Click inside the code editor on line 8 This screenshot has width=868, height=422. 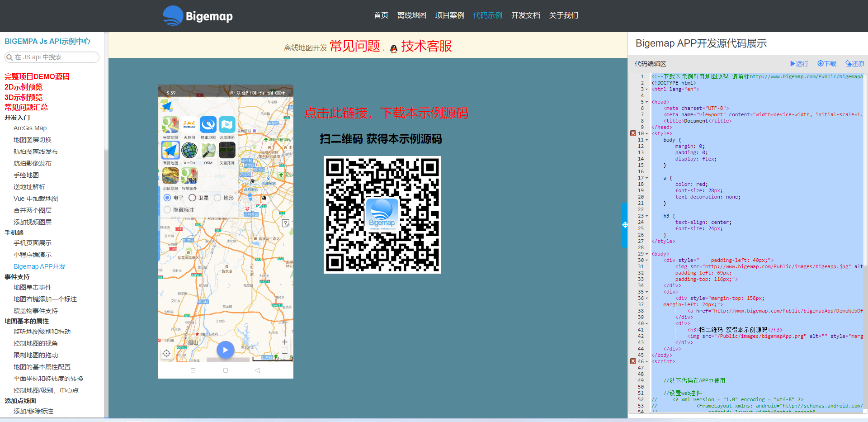pyautogui.click(x=757, y=121)
